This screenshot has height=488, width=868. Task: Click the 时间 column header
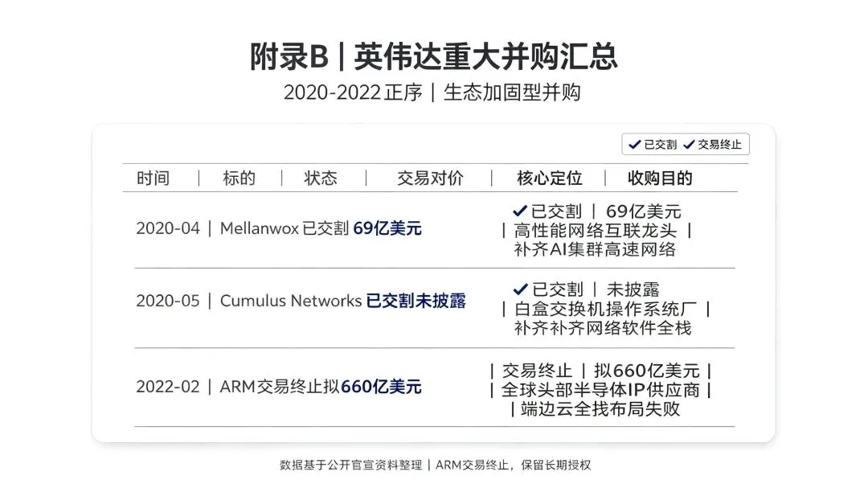pyautogui.click(x=154, y=178)
